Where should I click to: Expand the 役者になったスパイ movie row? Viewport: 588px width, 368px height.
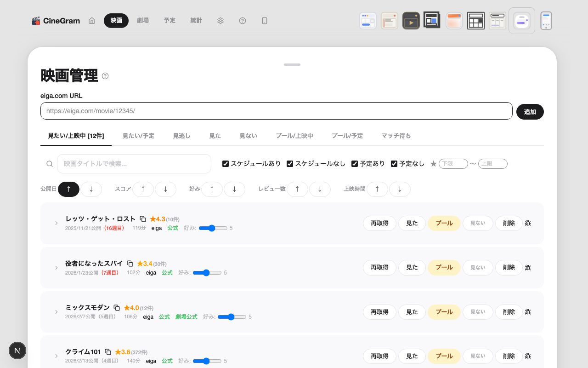57,268
